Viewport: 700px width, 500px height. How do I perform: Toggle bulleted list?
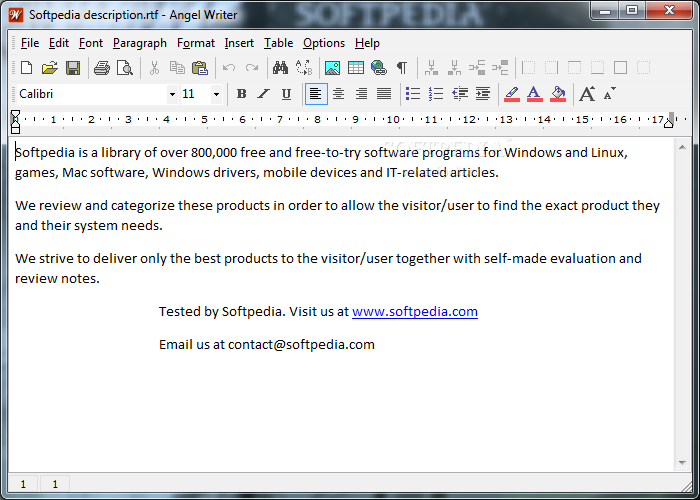pos(413,94)
